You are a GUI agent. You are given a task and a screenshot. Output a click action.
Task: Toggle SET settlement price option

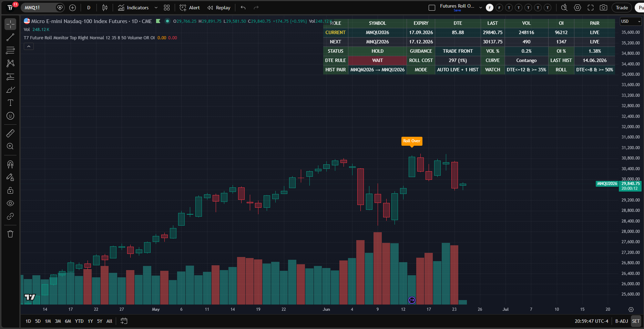coord(636,321)
